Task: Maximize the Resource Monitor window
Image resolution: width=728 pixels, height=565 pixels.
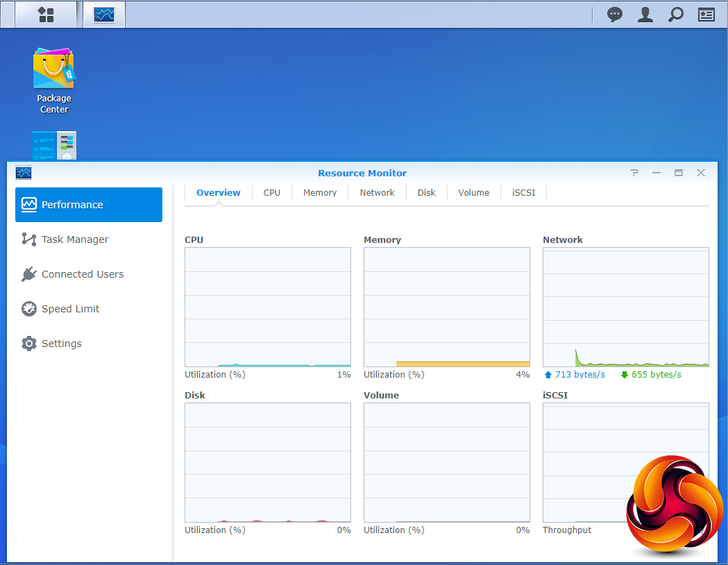Action: pos(678,173)
